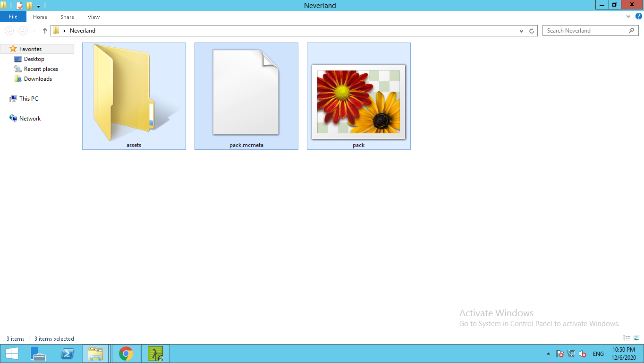Click the Action Center flag tray icon
This screenshot has height=363, width=644.
click(x=560, y=354)
